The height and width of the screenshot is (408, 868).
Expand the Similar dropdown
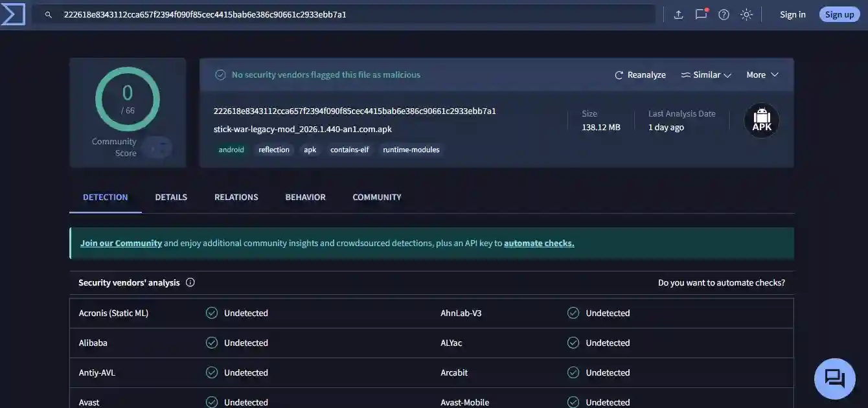[706, 75]
